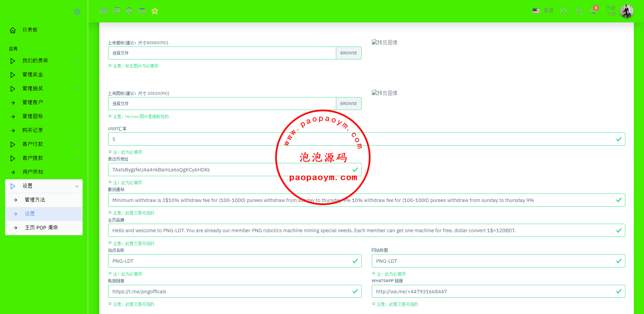This screenshot has width=644, height=314.
Task: Open notifications bell with badge 5
Action: click(x=593, y=11)
